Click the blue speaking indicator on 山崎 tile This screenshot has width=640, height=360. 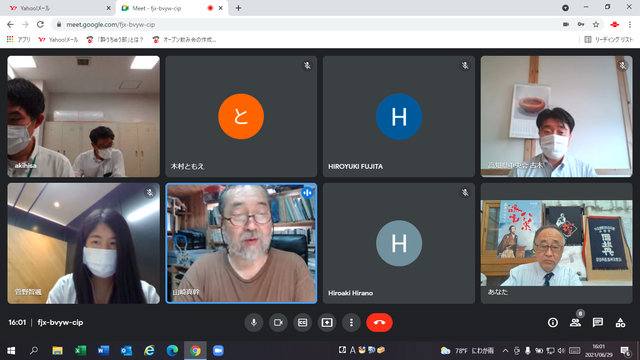307,193
